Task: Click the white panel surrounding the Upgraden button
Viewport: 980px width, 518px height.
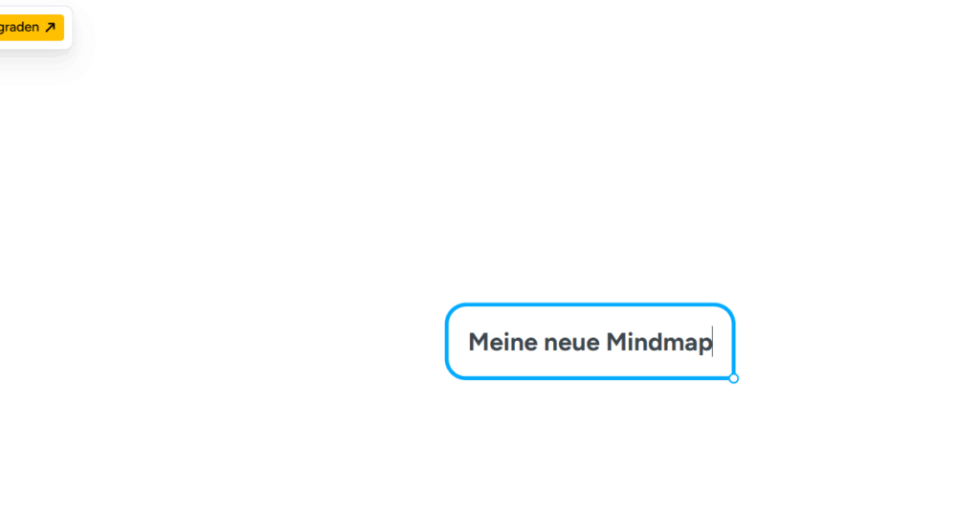Action: (x=68, y=28)
